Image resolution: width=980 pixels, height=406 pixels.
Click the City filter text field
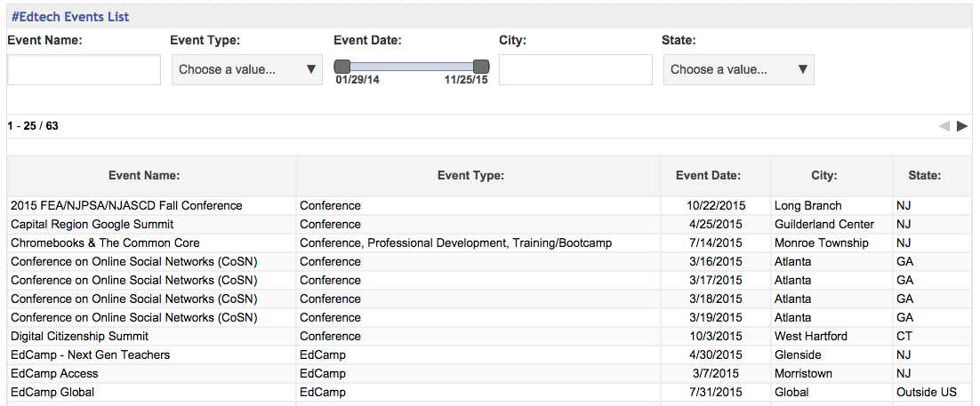click(x=575, y=69)
